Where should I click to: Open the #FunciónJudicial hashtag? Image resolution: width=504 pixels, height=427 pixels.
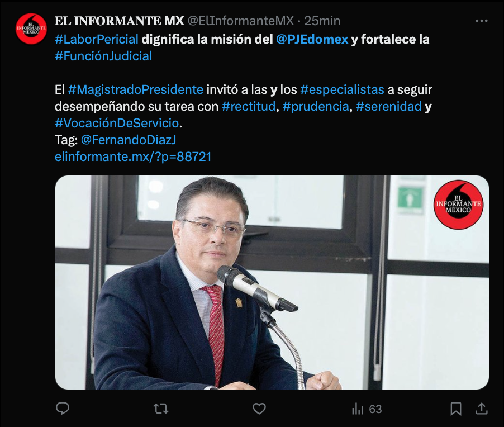pos(103,56)
